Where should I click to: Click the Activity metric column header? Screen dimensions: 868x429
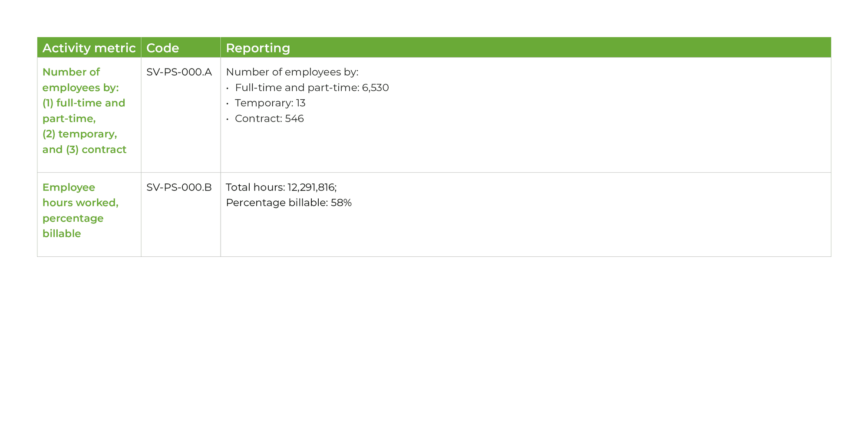pyautogui.click(x=89, y=48)
